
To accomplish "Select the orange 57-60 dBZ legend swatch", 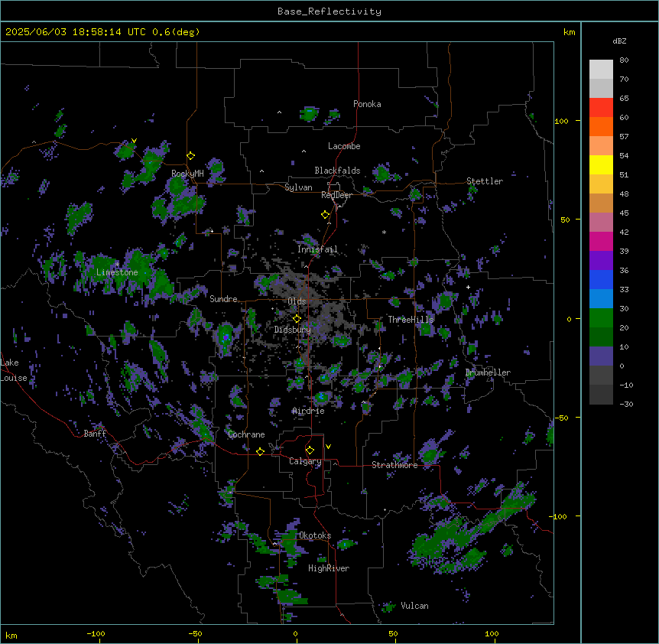I will point(601,126).
